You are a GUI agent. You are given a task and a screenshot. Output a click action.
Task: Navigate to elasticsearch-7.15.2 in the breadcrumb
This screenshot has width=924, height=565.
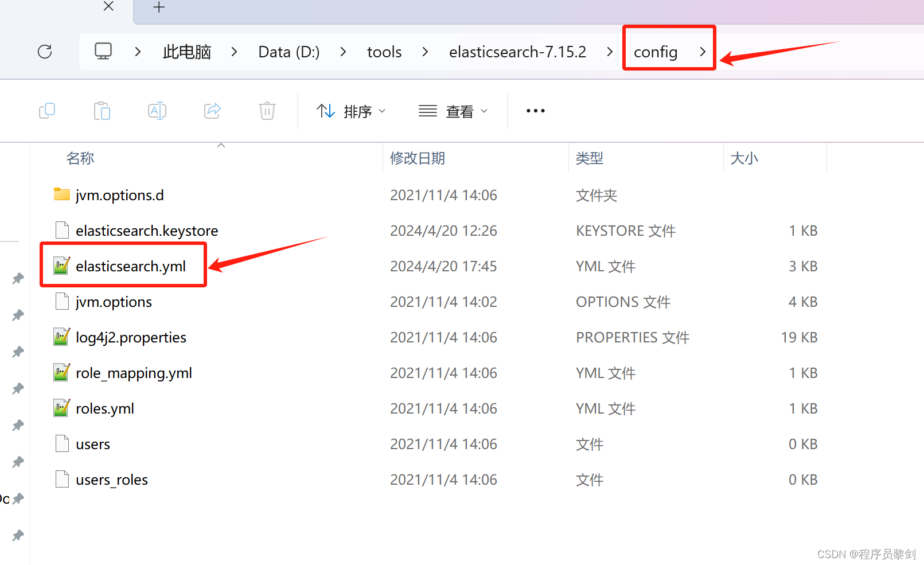click(x=517, y=52)
